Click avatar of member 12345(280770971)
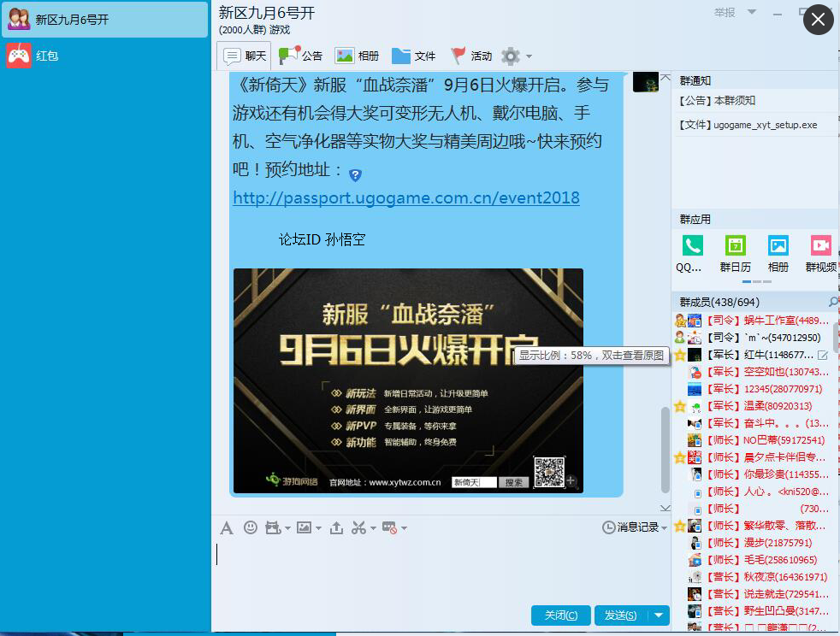Image resolution: width=840 pixels, height=636 pixels. pos(695,389)
